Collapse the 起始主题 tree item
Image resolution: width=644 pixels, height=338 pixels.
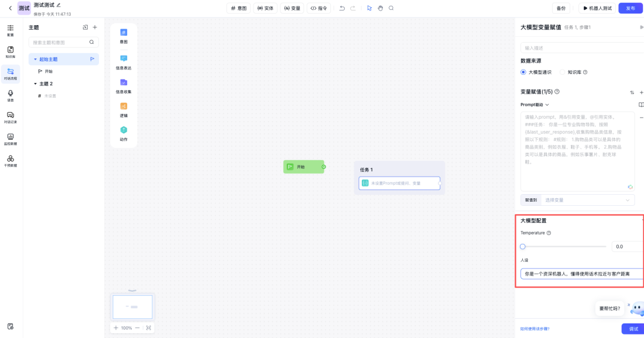coord(35,60)
